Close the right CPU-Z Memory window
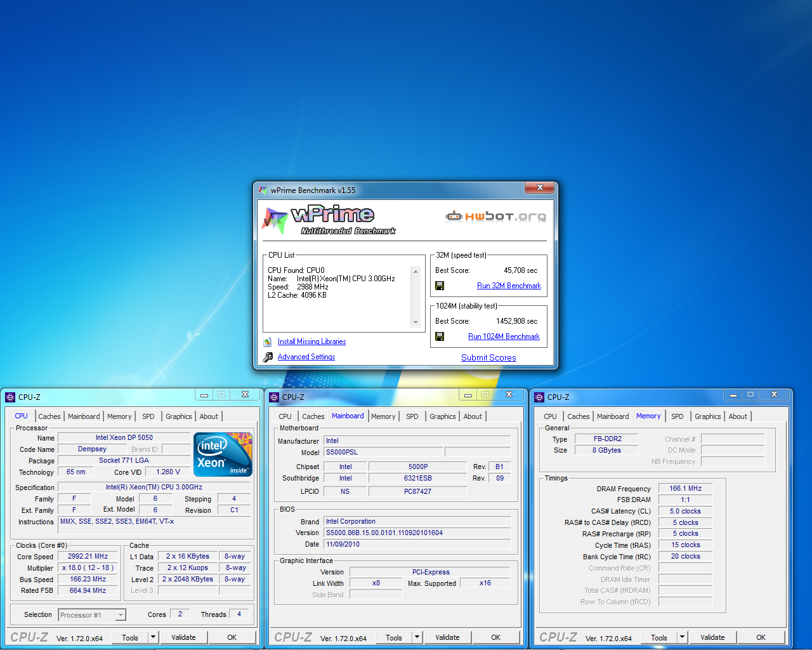The image size is (812, 650). [x=774, y=395]
